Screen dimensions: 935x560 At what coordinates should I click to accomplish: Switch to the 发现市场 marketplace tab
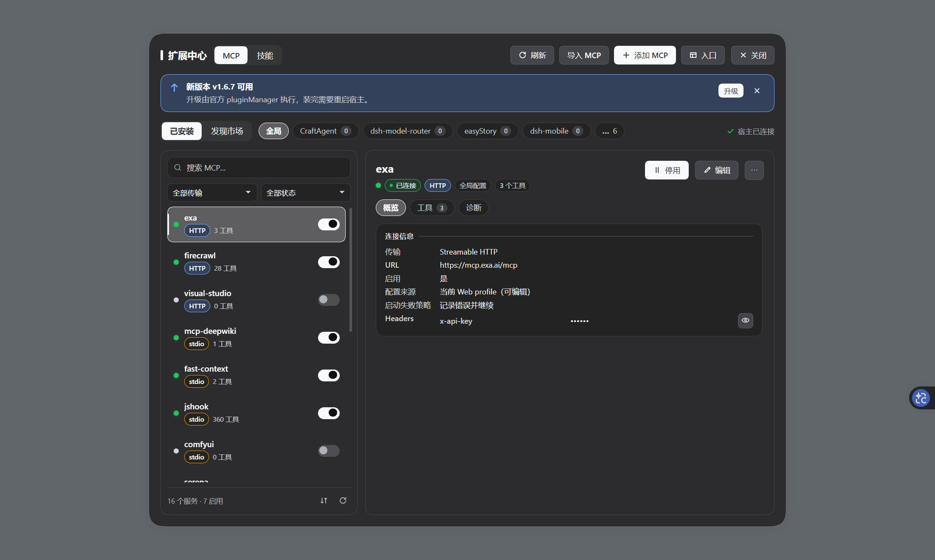pyautogui.click(x=227, y=131)
